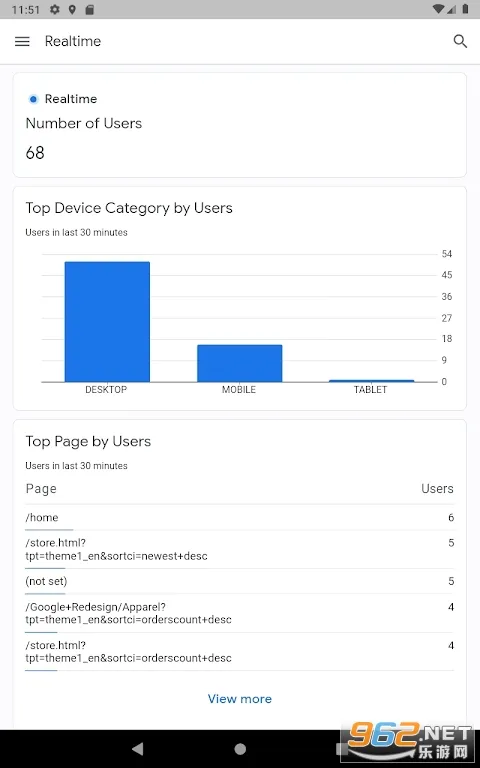
Task: Click the 6 users value for /home
Action: 451,518
